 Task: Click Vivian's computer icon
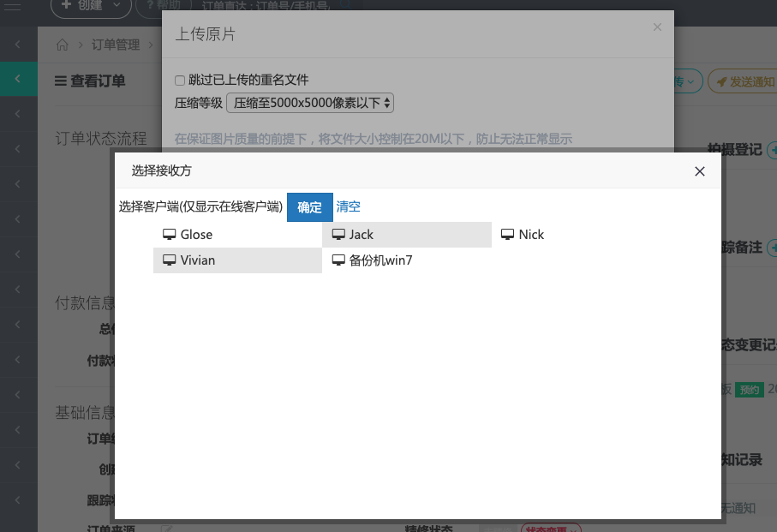[x=168, y=260]
